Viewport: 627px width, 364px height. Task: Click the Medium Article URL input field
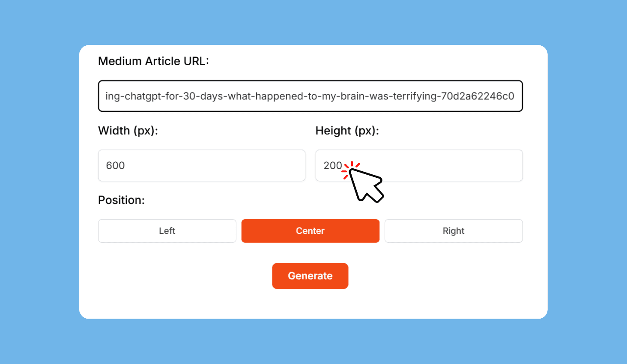pos(310,96)
